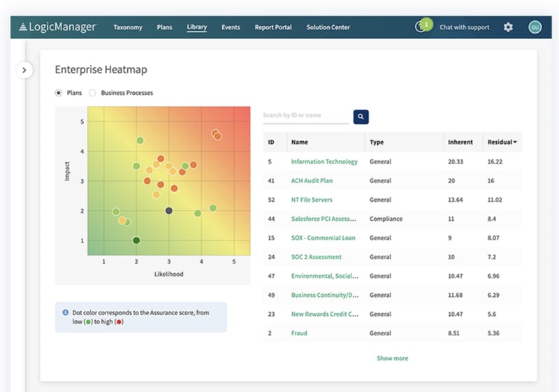Open the Taxonomy menu
This screenshot has width=559, height=392.
click(128, 27)
